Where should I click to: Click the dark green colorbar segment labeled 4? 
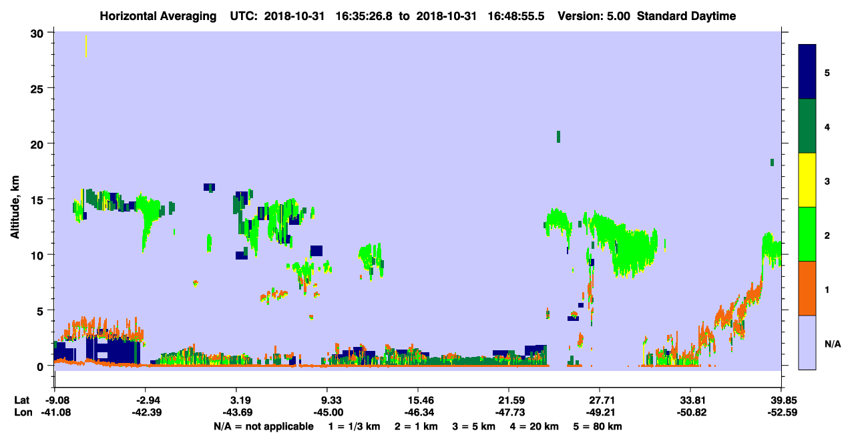807,126
